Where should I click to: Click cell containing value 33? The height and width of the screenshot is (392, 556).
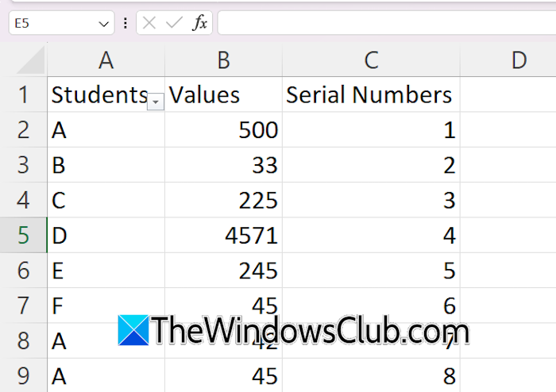coord(223,165)
